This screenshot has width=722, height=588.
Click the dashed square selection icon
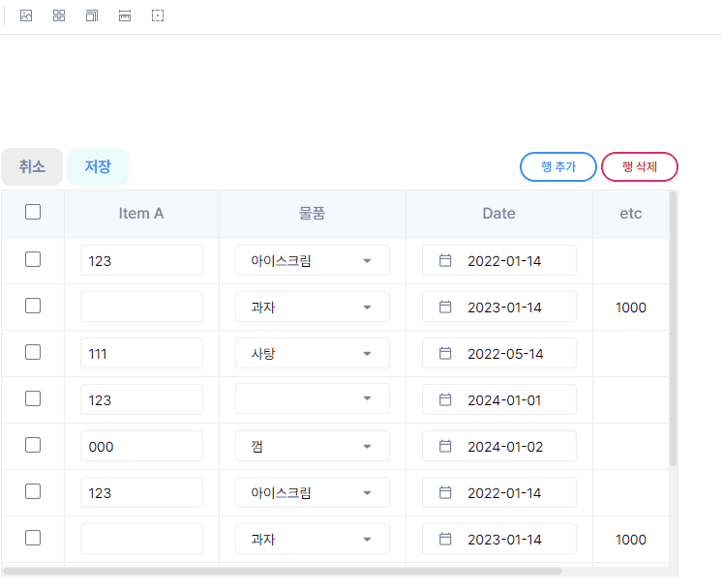click(158, 15)
